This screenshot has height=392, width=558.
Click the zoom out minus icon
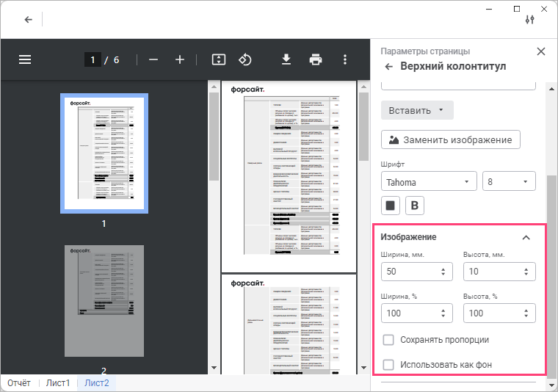click(153, 59)
